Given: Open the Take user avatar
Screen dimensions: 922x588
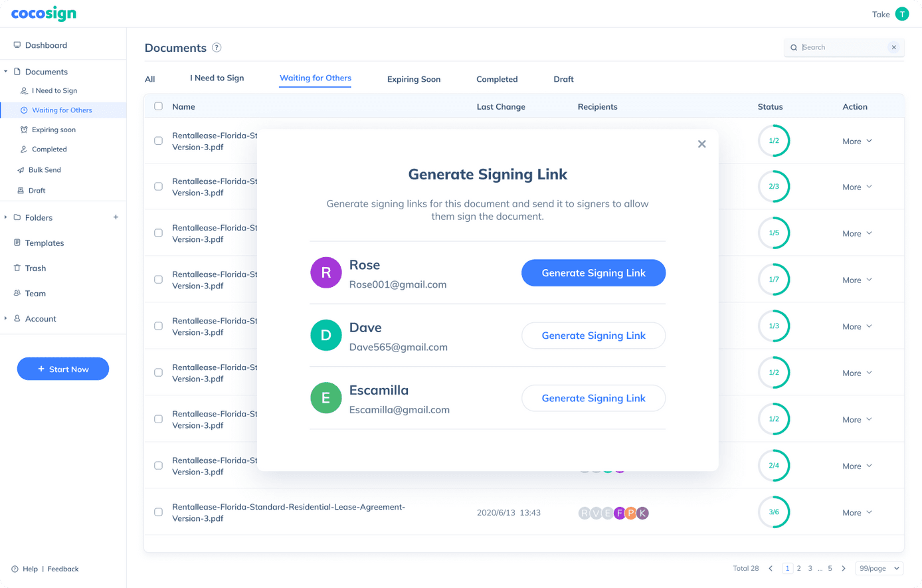Looking at the screenshot, I should tap(901, 14).
